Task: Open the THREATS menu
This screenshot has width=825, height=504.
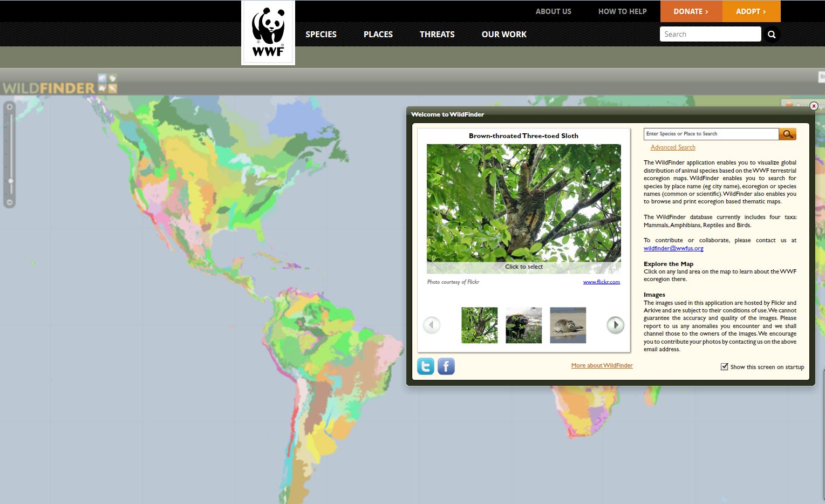Action: [437, 35]
